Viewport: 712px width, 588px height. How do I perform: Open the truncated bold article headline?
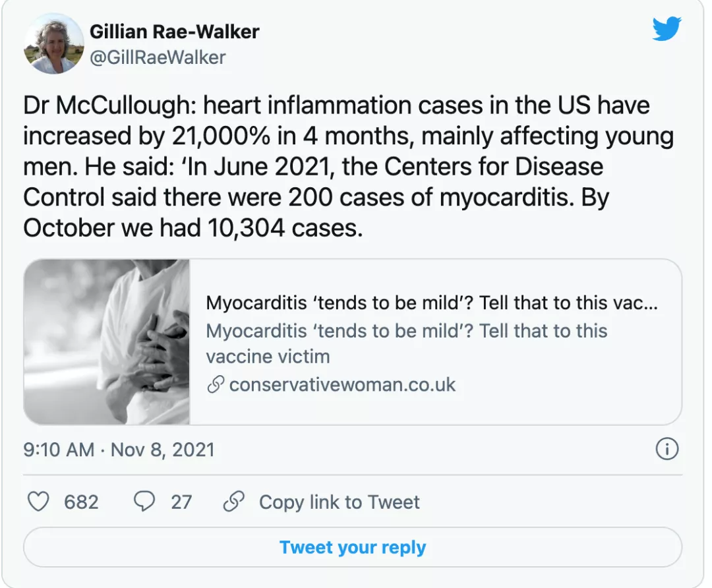point(434,303)
